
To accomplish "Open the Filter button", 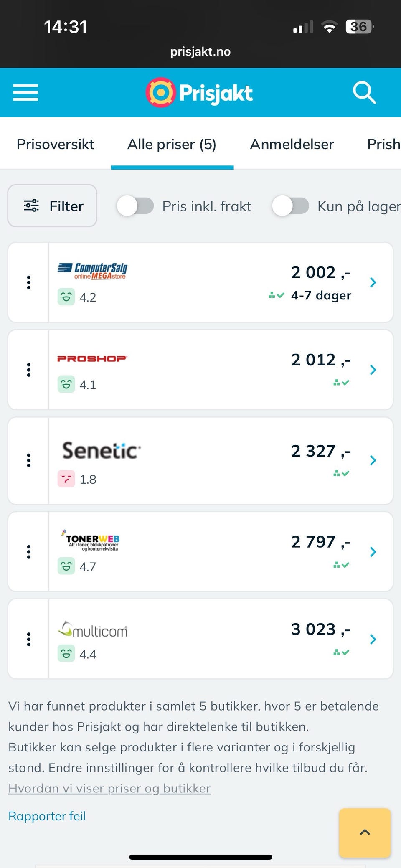I will 53,206.
